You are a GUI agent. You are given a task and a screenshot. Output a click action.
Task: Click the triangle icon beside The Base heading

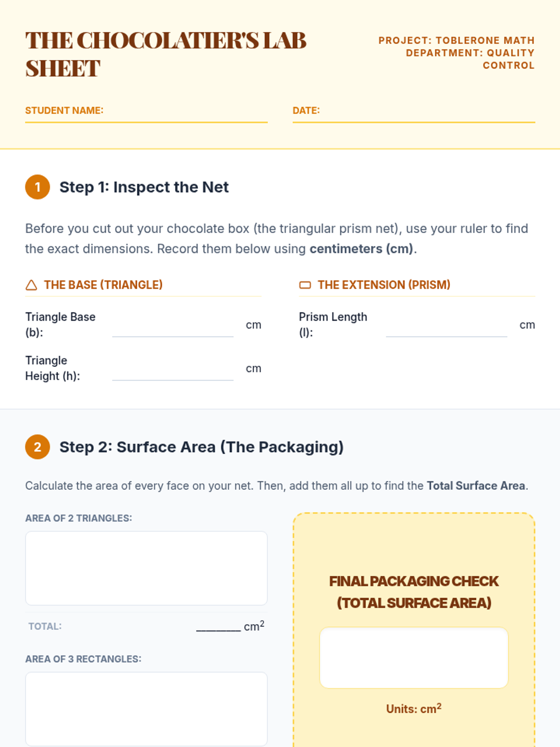click(x=31, y=285)
